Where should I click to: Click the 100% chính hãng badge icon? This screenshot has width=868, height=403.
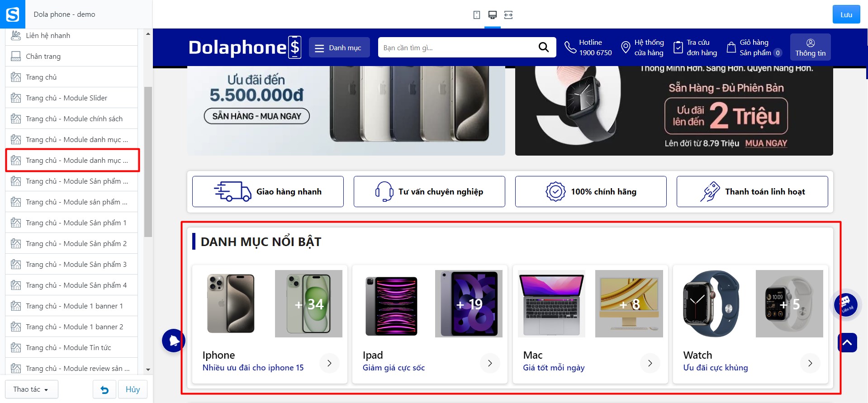(555, 191)
